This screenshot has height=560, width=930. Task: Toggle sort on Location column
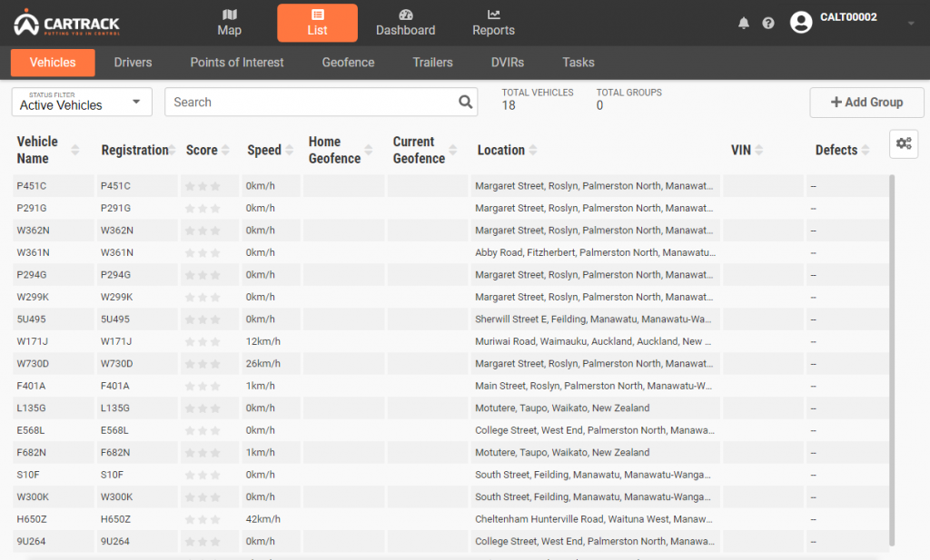[533, 150]
